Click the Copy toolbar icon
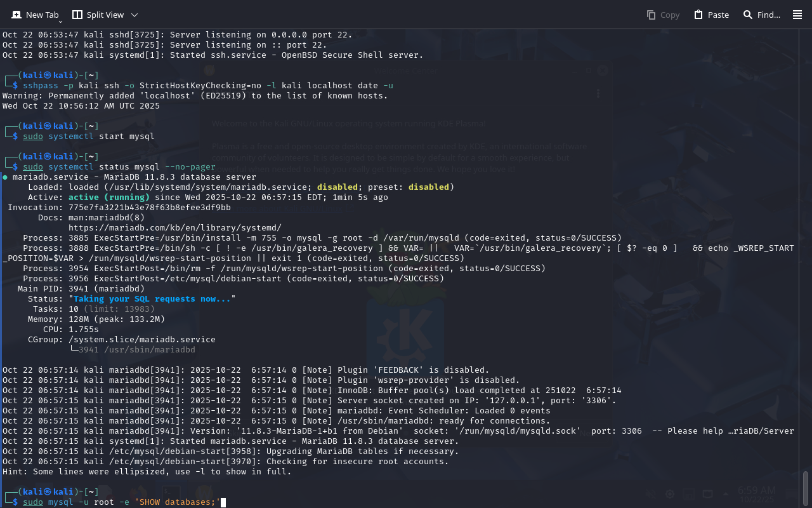The height and width of the screenshot is (508, 812). point(652,15)
